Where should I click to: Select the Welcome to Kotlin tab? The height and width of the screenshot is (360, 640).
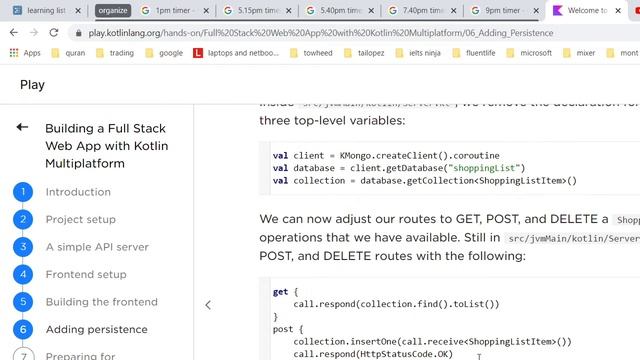[587, 11]
